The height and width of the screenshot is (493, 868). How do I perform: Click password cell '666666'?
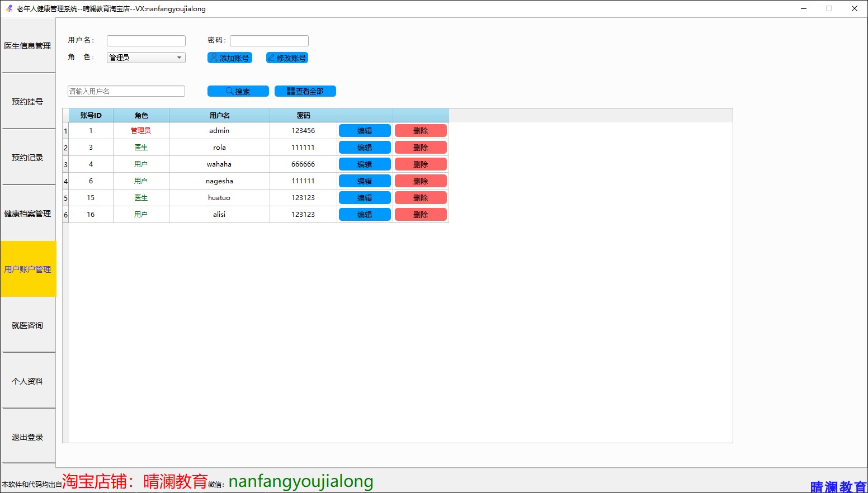click(303, 164)
